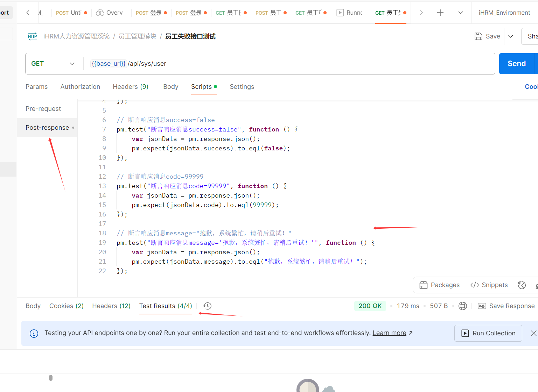Place cursor on code line 9 pm.expect success

point(211,148)
